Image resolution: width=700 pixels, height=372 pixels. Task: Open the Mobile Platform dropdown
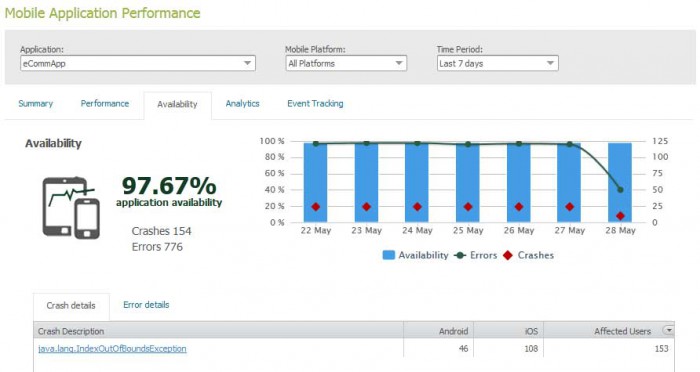[x=346, y=63]
